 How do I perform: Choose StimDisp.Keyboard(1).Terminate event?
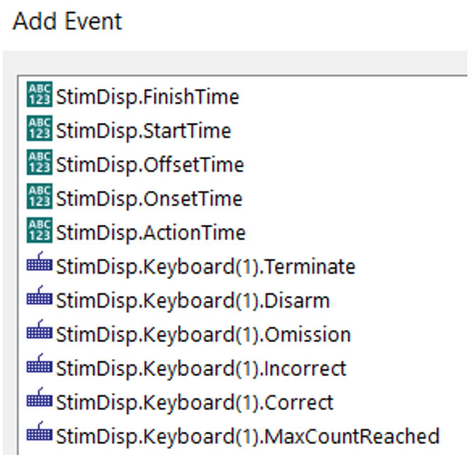pos(205,267)
